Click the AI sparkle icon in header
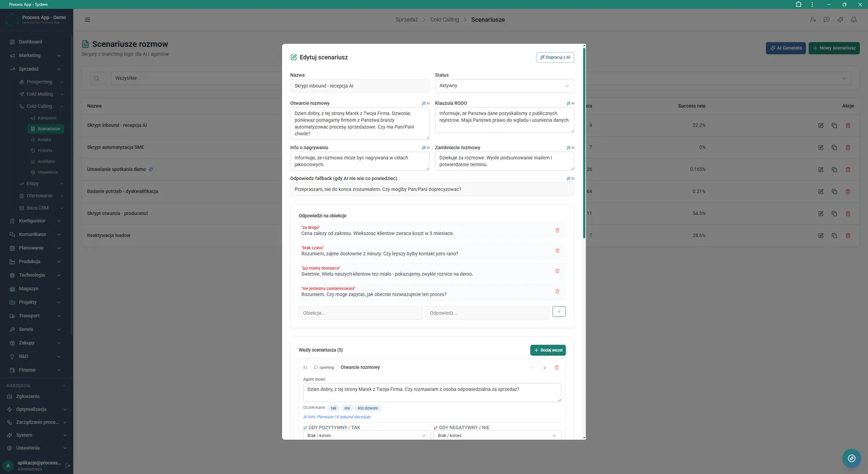868x474 pixels. pyautogui.click(x=840, y=20)
